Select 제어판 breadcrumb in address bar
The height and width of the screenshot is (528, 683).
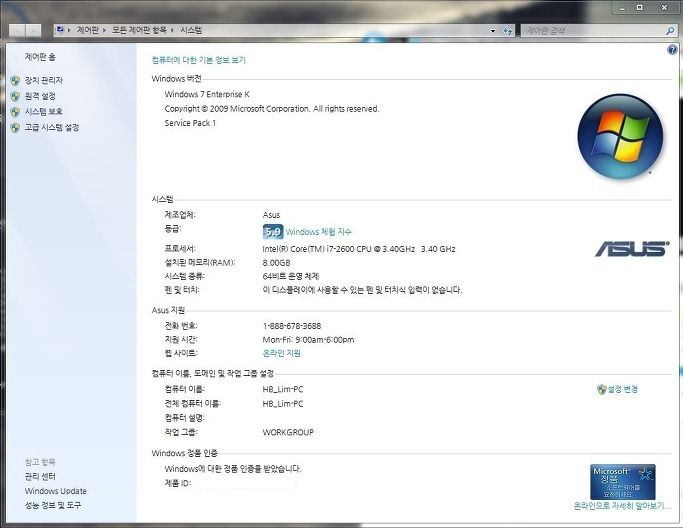pyautogui.click(x=88, y=30)
